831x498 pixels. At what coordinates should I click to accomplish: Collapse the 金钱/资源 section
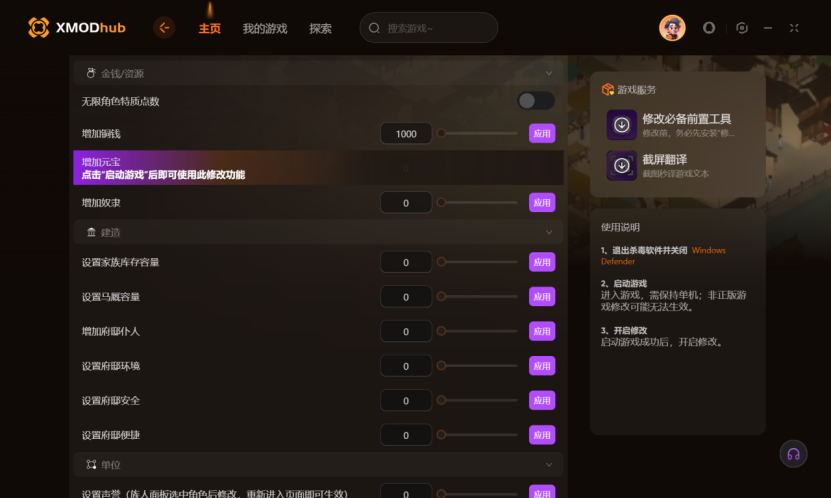(x=549, y=73)
